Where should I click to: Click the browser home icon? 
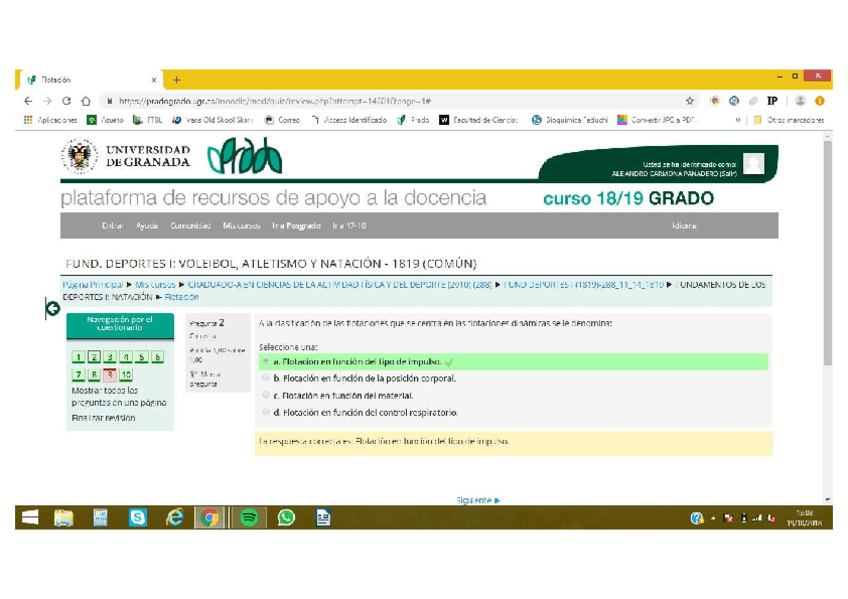point(86,101)
